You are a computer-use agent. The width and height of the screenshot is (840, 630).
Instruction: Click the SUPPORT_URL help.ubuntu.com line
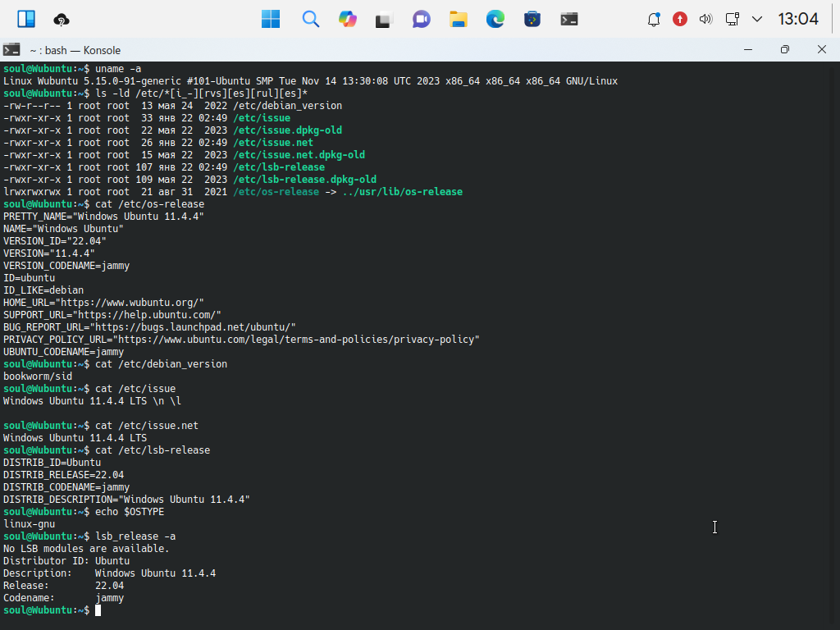pos(112,315)
